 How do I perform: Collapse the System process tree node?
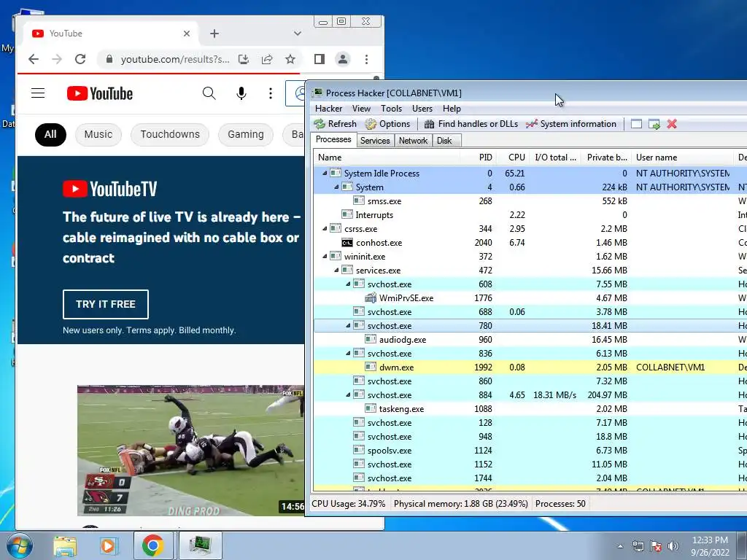[x=336, y=187]
